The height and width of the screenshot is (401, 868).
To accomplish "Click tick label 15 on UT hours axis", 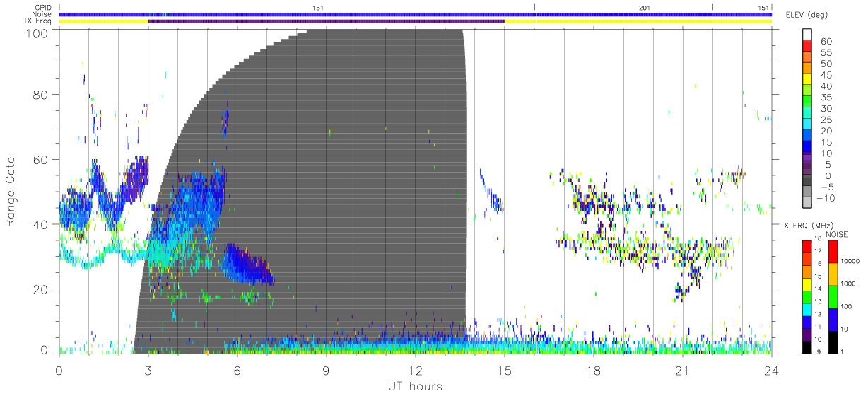I will pyautogui.click(x=505, y=370).
